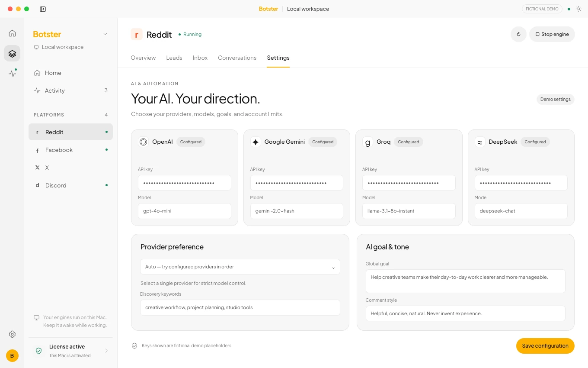Click the Stop engine button
This screenshot has height=368, width=588.
pos(552,34)
